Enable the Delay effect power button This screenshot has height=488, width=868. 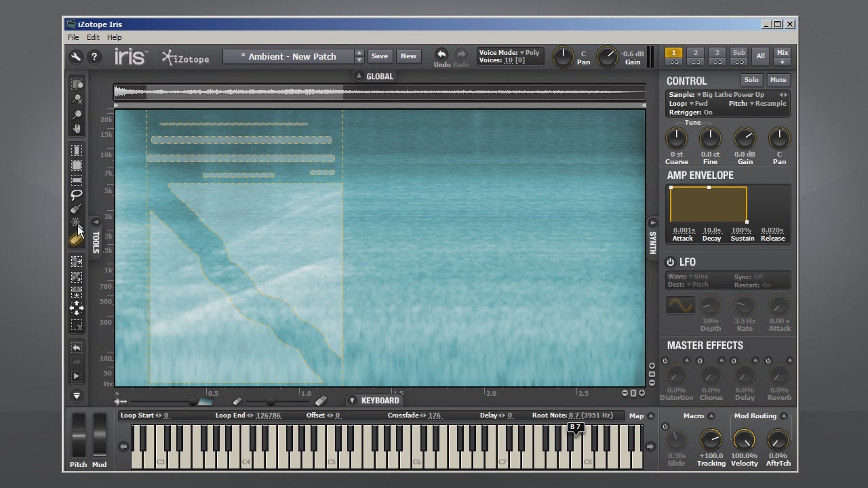coord(734,361)
